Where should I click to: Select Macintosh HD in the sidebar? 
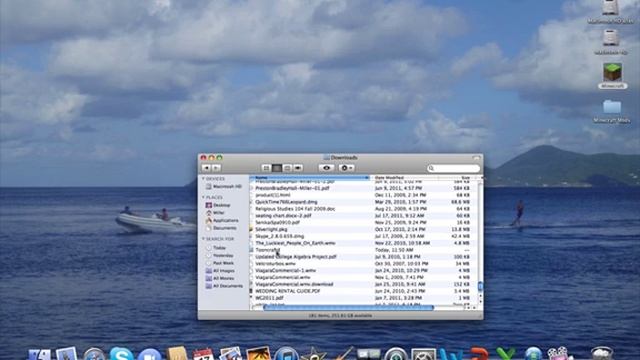click(x=224, y=187)
